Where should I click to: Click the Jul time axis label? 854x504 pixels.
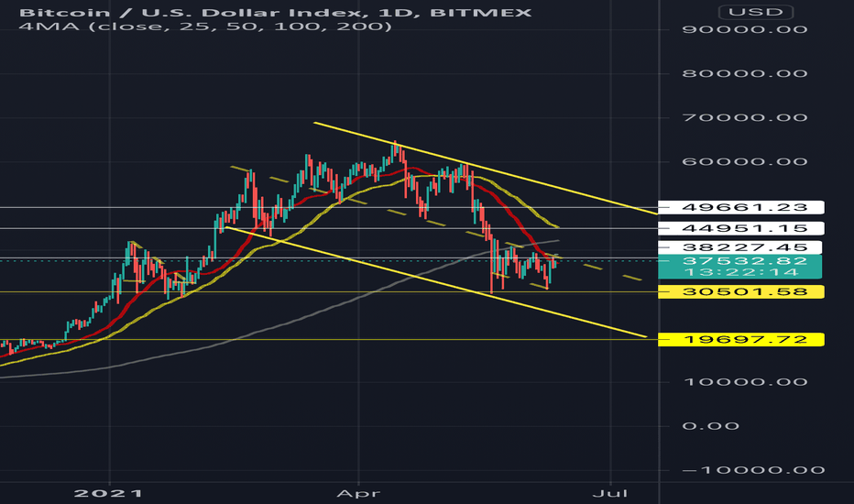click(x=610, y=494)
